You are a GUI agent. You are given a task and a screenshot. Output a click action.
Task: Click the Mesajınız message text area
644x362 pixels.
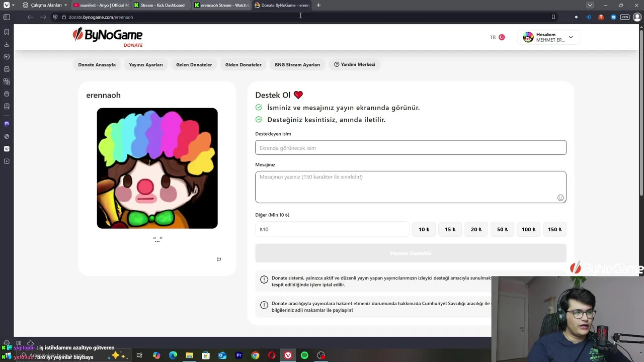[411, 187]
